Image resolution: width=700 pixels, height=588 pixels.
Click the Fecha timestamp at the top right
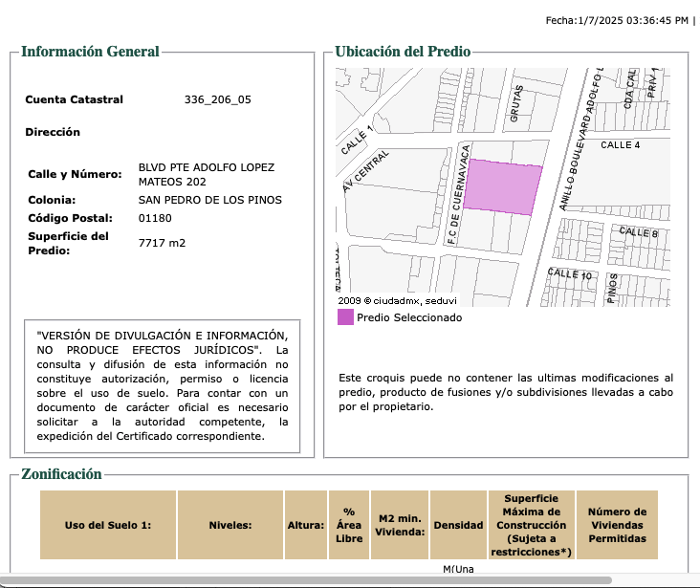(617, 20)
